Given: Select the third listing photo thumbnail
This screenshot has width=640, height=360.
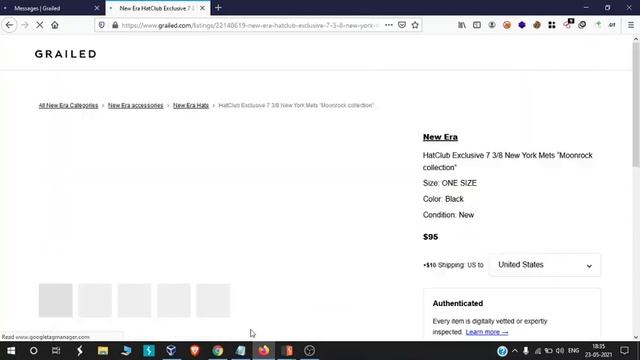Looking at the screenshot, I should tap(134, 300).
